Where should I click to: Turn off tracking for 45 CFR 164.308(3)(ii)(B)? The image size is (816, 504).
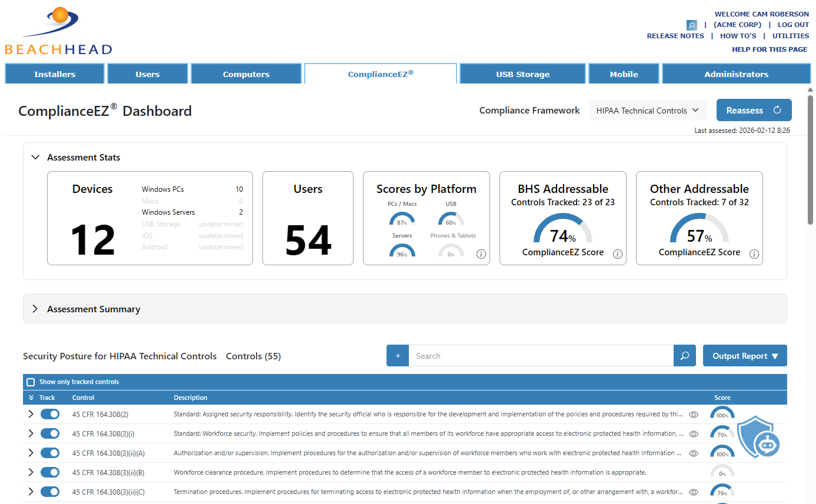click(x=49, y=472)
